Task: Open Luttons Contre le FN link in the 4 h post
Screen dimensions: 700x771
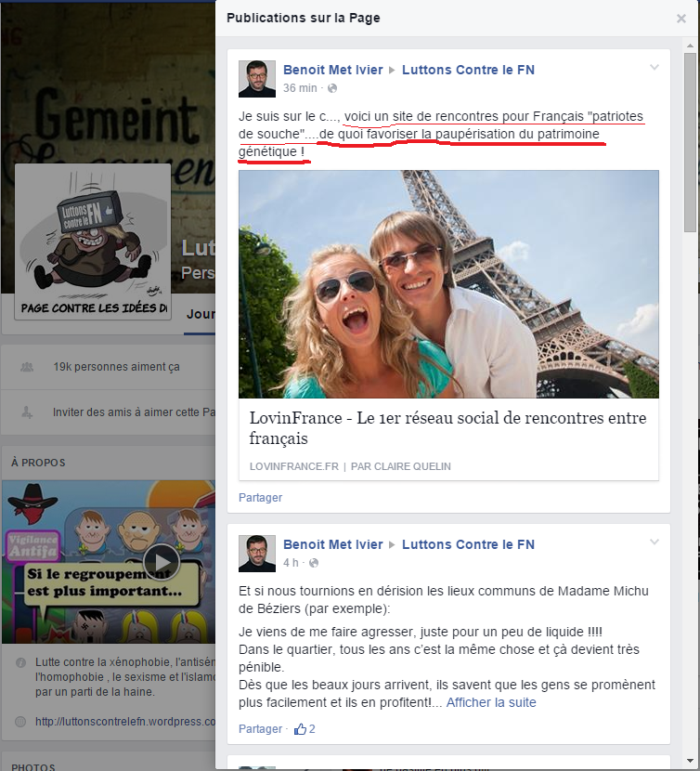Action: click(468, 544)
